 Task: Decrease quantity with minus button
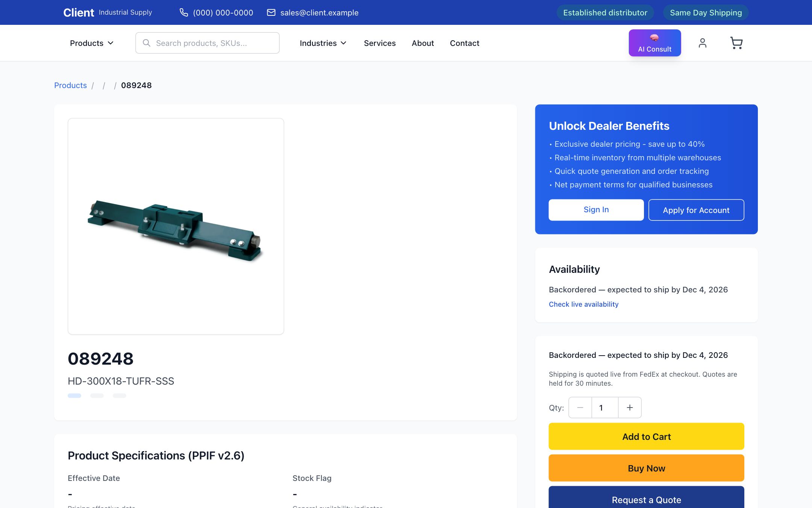point(580,408)
